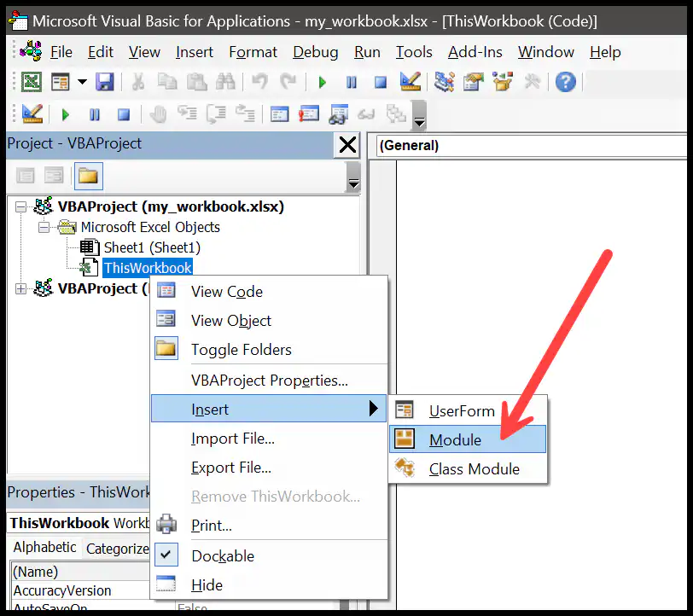Click the Reset stop square icon

click(x=380, y=82)
